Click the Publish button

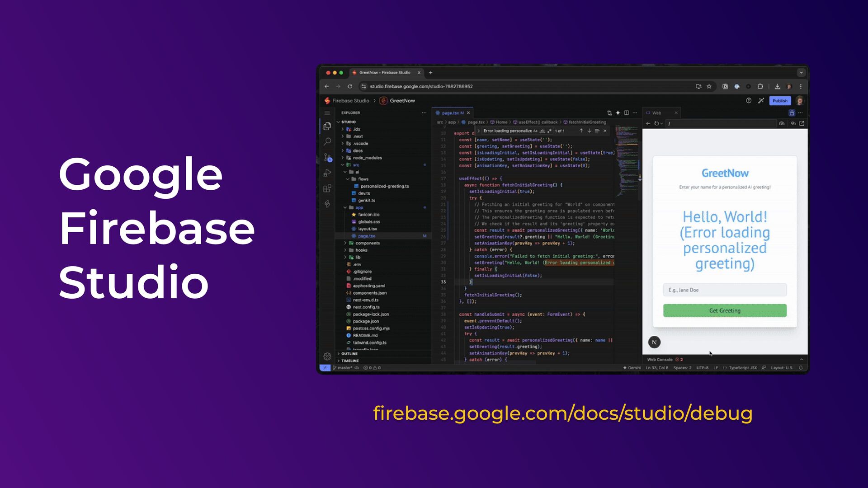point(780,101)
